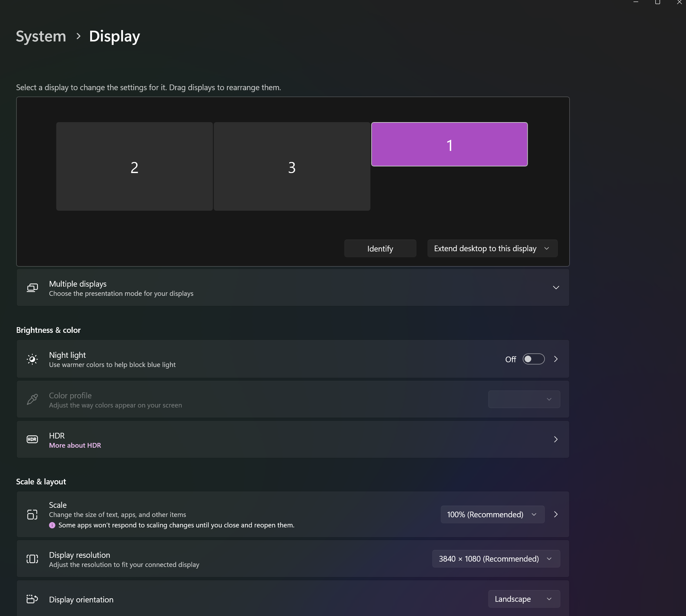Turn on the Night light toggle
The width and height of the screenshot is (686, 616).
[x=533, y=359]
